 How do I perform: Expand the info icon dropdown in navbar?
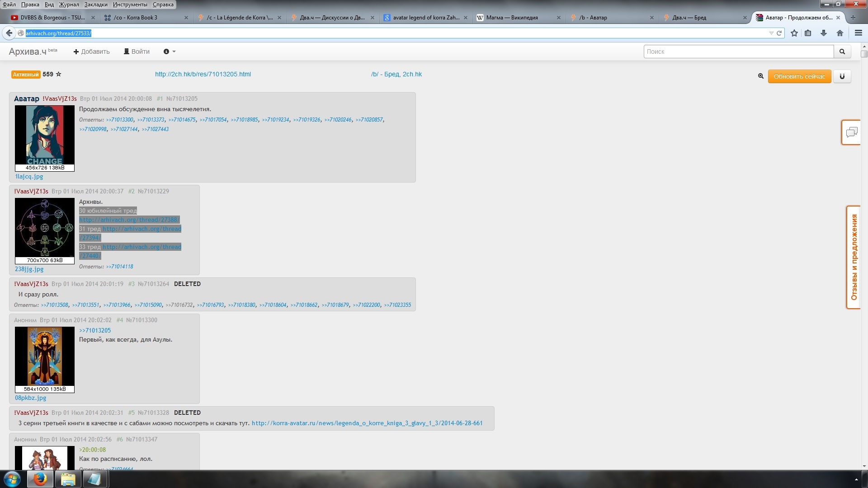tap(169, 52)
